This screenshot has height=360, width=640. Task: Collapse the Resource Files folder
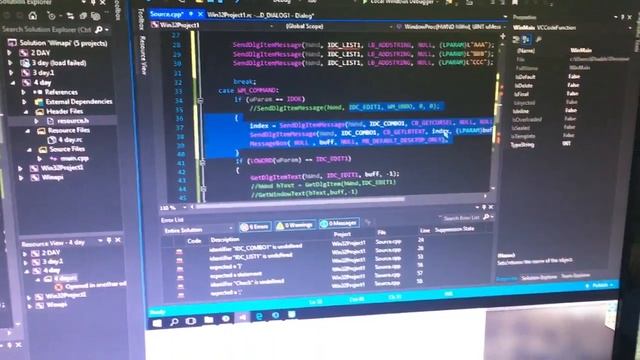click(x=28, y=131)
